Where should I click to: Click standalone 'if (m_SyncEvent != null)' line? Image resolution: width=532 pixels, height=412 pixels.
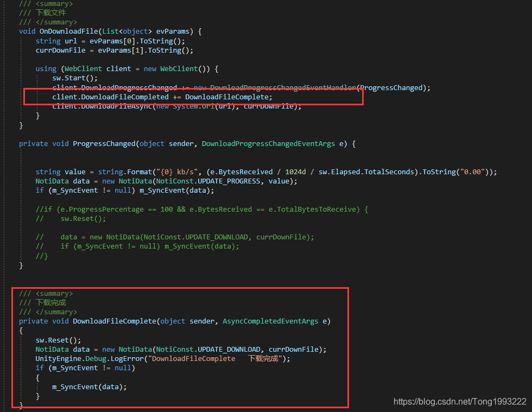coord(85,368)
